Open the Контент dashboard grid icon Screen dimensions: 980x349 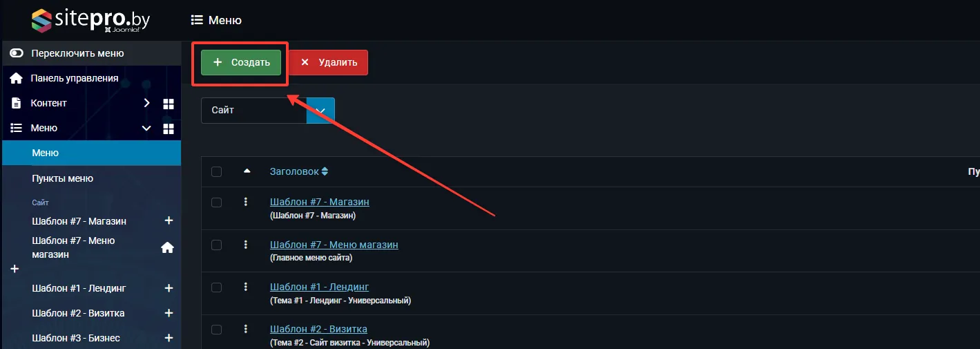click(x=168, y=104)
